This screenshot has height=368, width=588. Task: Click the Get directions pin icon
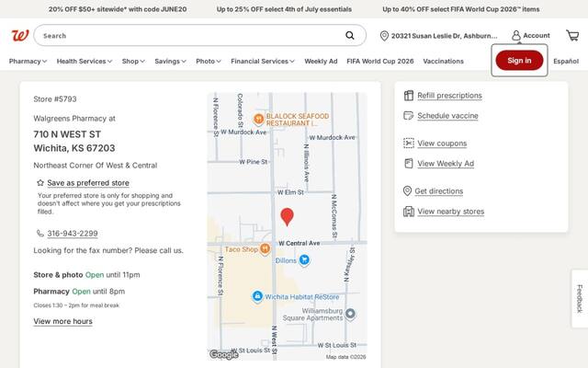(x=407, y=190)
